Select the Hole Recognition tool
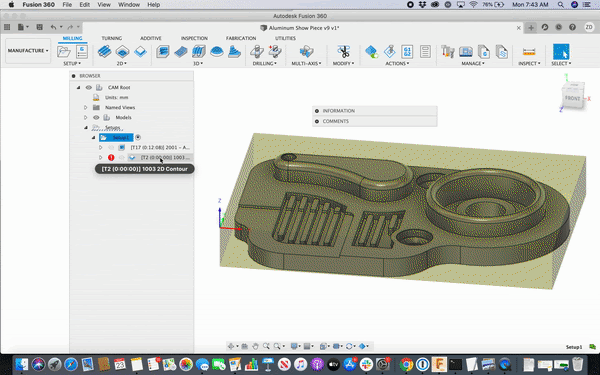Screen dimensions: 600x375 point(275,52)
